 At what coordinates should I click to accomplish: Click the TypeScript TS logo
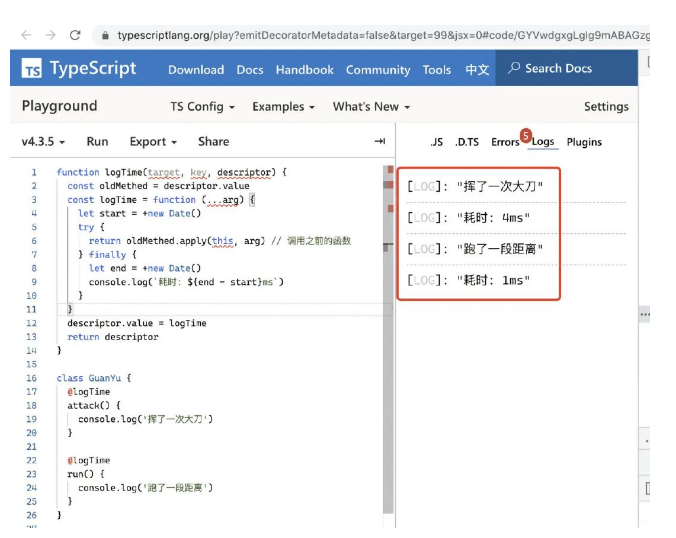pos(33,69)
